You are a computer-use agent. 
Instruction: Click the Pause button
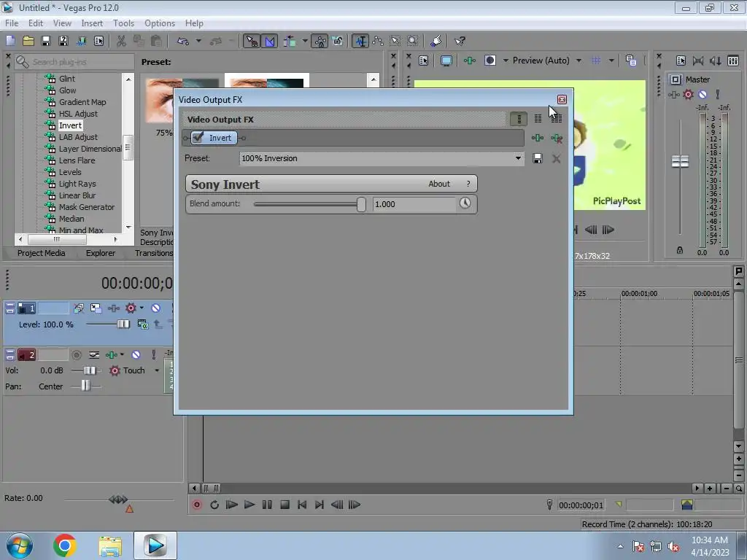[x=267, y=505]
